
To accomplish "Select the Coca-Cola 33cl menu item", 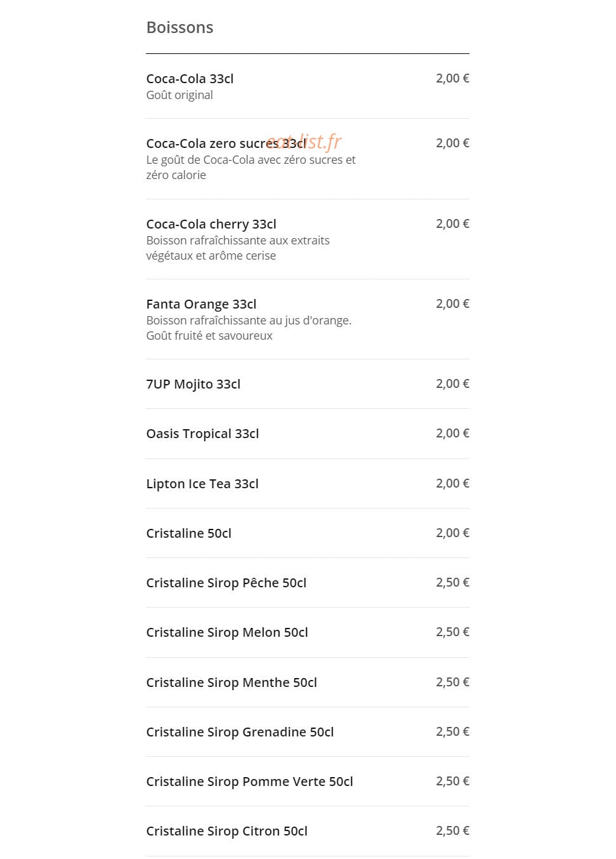I will 308,86.
